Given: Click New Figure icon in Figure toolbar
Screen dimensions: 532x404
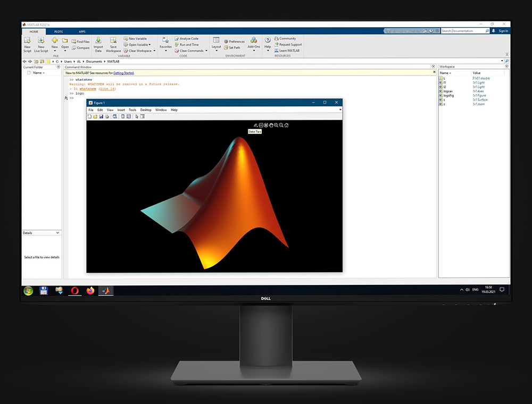Looking at the screenshot, I should coord(89,116).
